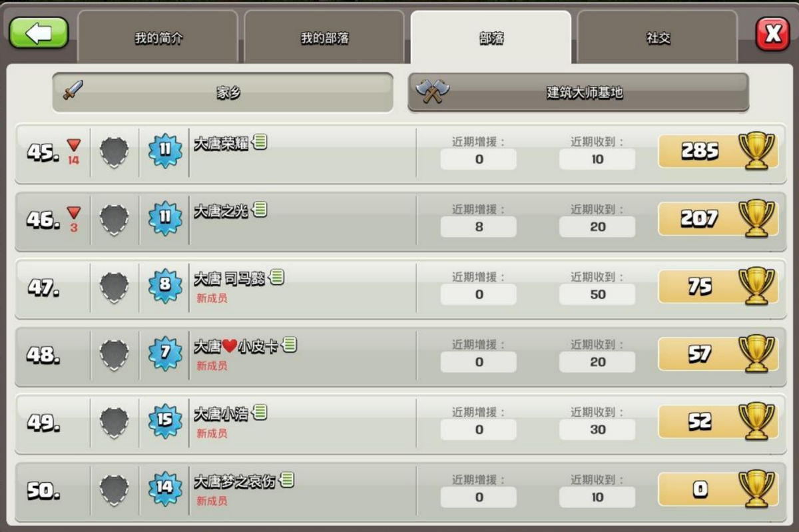Open the 社交 tab
Viewport: 799px width, 532px height.
pos(657,38)
